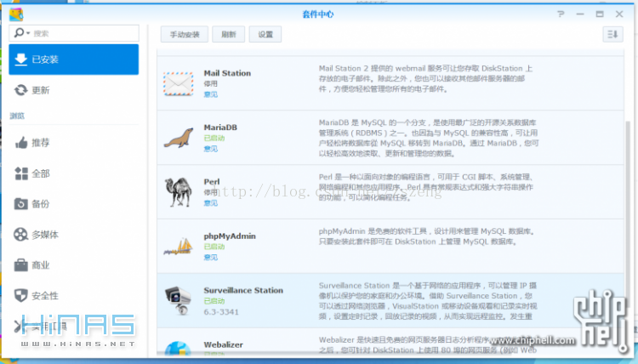The width and height of the screenshot is (638, 364).
Task: Click the 意见 feedback link under MariaDB
Action: (x=210, y=149)
